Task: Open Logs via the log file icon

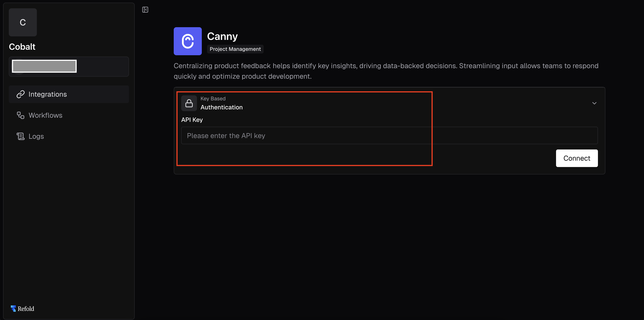Action: (20, 136)
